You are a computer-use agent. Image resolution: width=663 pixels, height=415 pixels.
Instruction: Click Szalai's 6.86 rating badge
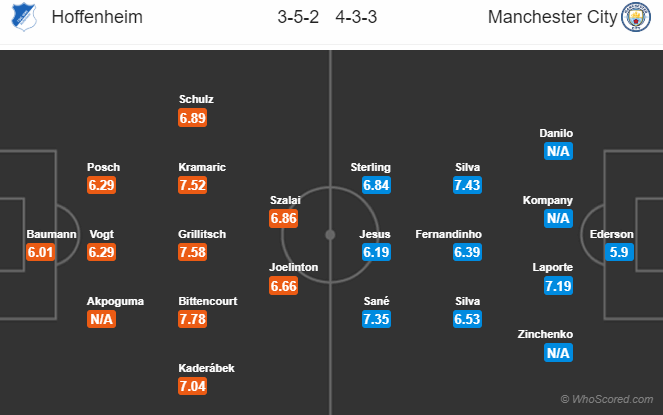(x=286, y=218)
